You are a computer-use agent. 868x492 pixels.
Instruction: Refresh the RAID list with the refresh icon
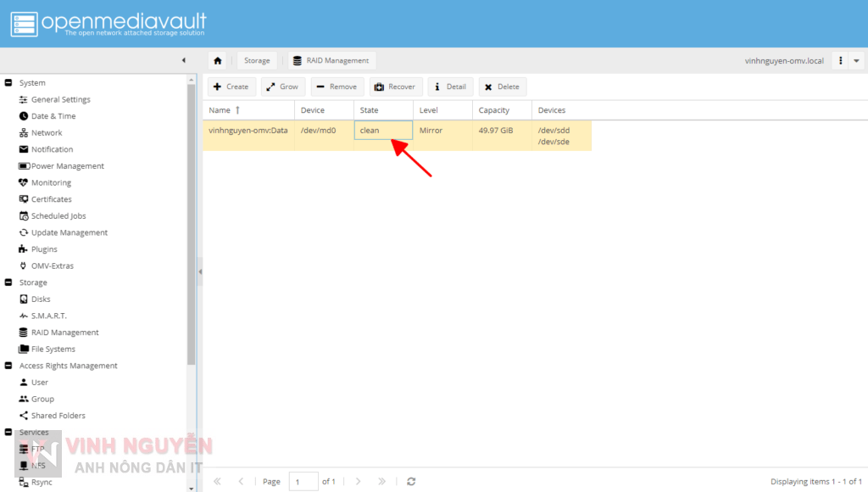pos(411,481)
